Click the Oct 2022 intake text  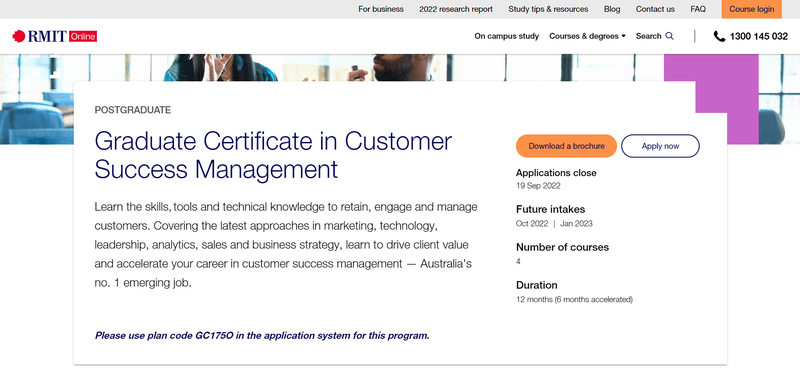pyautogui.click(x=532, y=223)
